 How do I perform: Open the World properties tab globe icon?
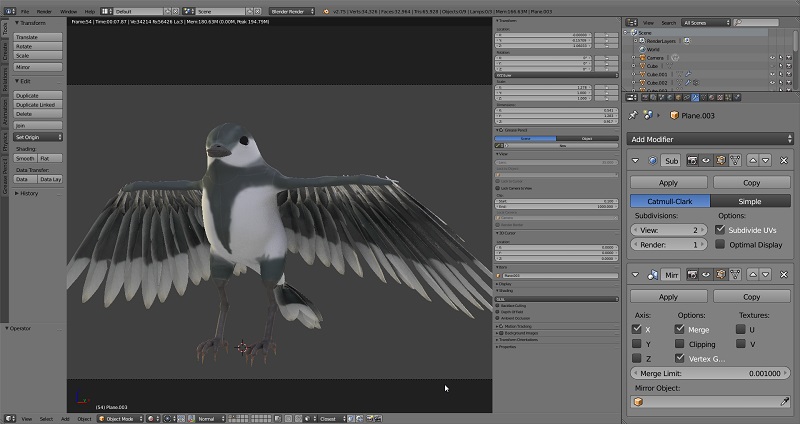coord(669,97)
